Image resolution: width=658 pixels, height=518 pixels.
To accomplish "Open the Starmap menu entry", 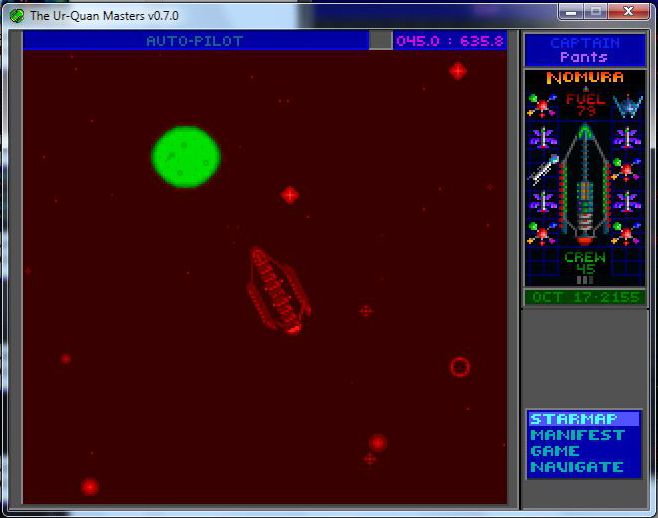I will (583, 419).
